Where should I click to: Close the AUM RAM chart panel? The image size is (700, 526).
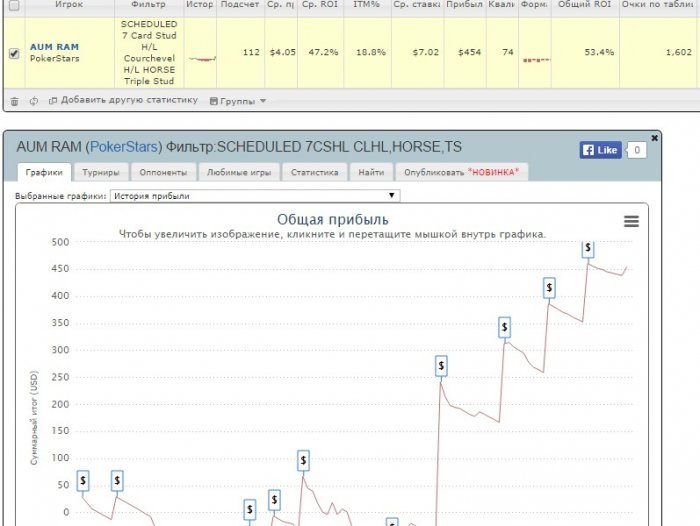pos(654,138)
